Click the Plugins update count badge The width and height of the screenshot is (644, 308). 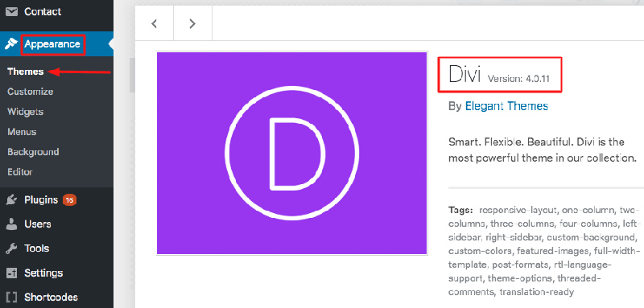[70, 200]
